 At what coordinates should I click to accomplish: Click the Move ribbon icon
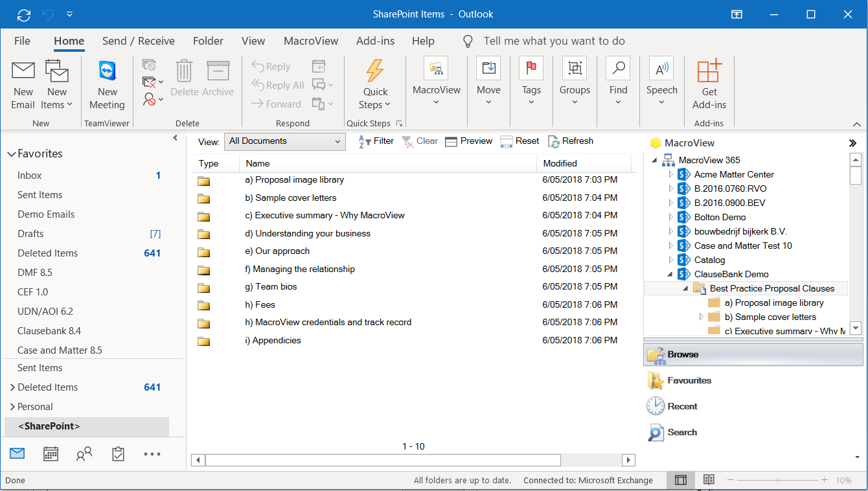(488, 68)
